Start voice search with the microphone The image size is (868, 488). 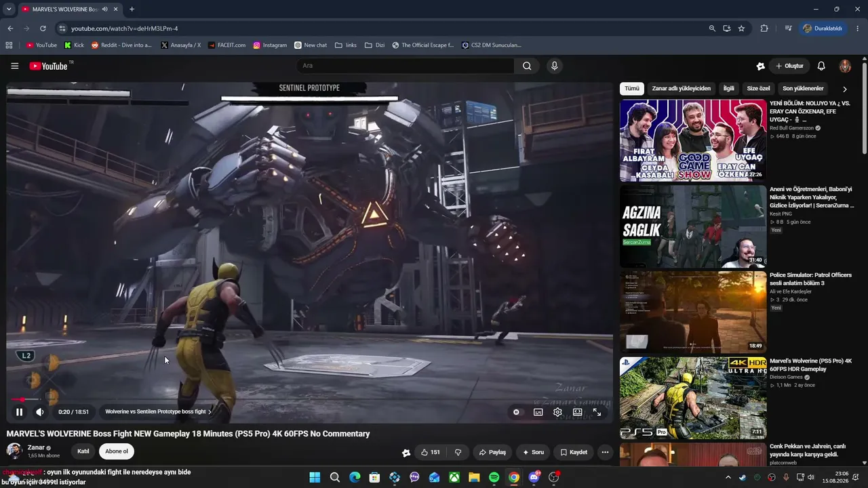555,66
